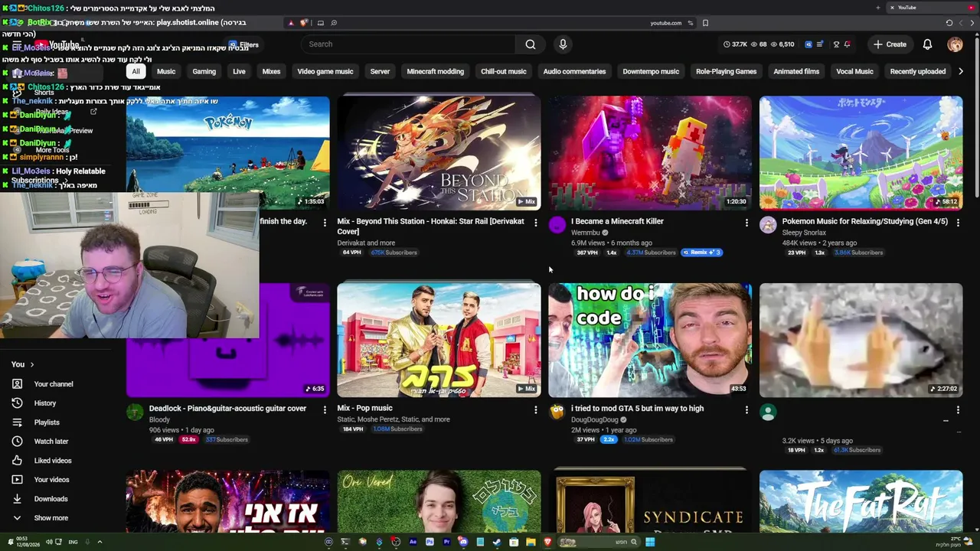This screenshot has width=980, height=551.
Task: Select the Minecraft modding chip
Action: pos(435,71)
